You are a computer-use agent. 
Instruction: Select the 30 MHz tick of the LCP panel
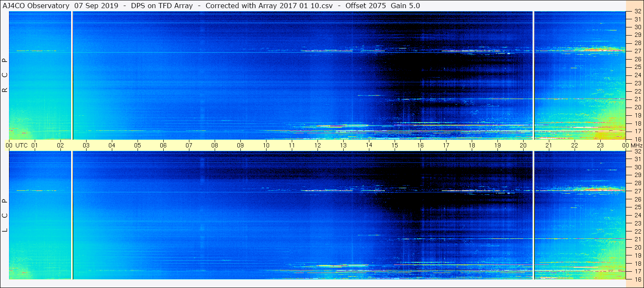[x=638, y=167]
